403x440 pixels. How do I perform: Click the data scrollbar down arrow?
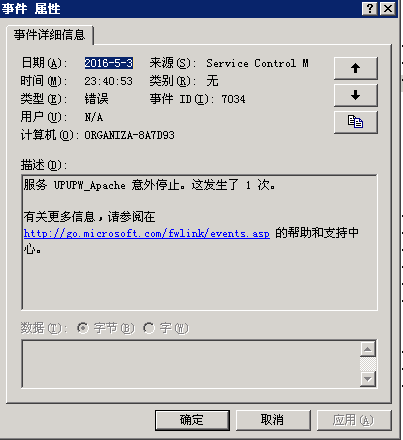point(368,379)
